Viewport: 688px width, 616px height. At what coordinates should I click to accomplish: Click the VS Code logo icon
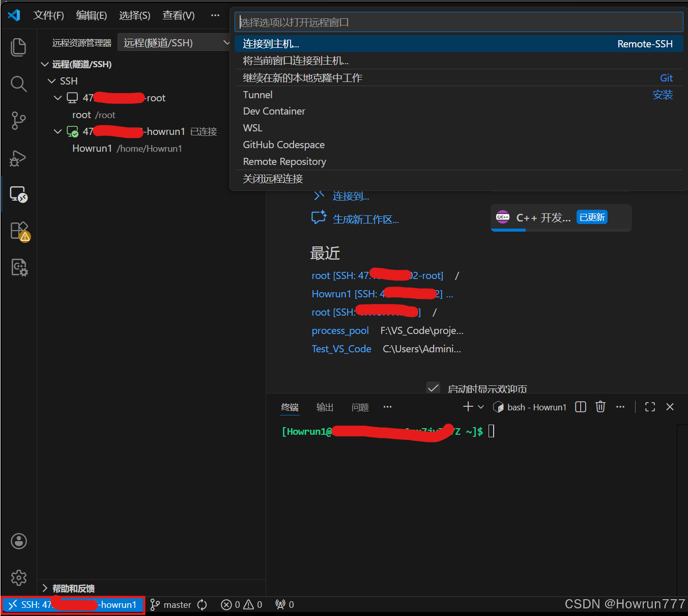[14, 15]
